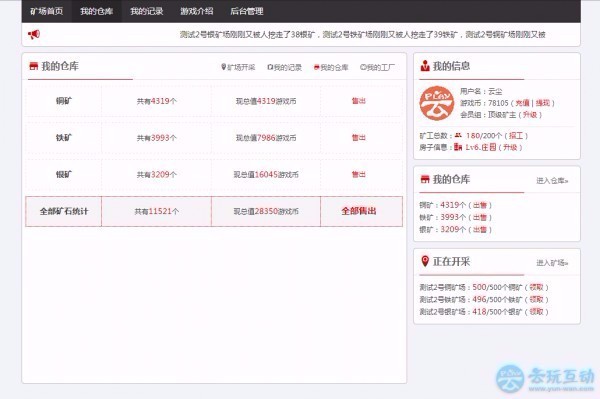The height and width of the screenshot is (399, 600).
Task: Click the 招工 link beside 矿工总数
Action: 516,135
